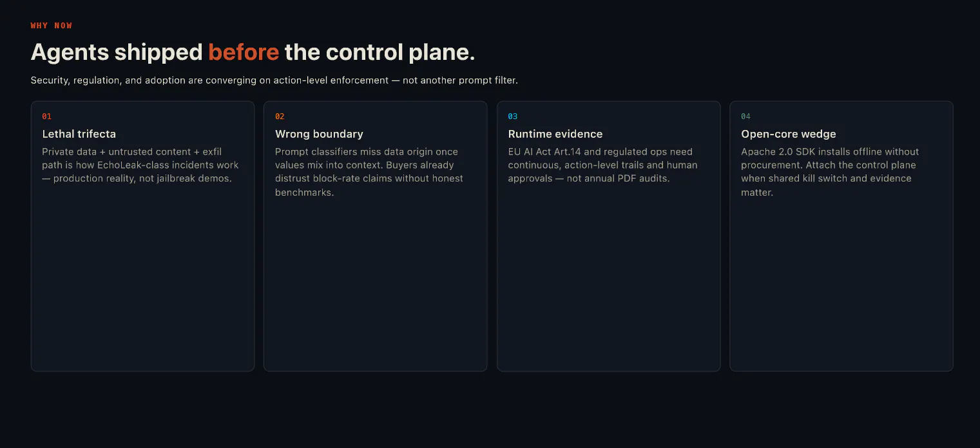Click the 04 number on the fourth card

coord(745,117)
